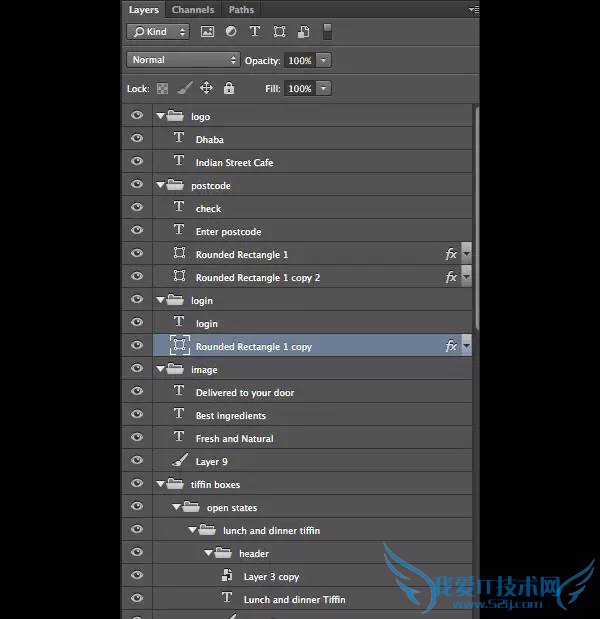Select the Best ingredients layer

(x=312, y=415)
